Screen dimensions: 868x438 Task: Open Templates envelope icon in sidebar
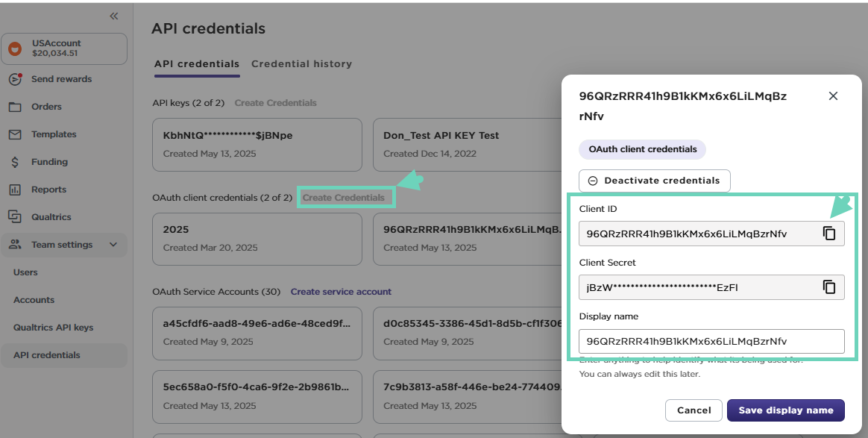[x=15, y=134]
